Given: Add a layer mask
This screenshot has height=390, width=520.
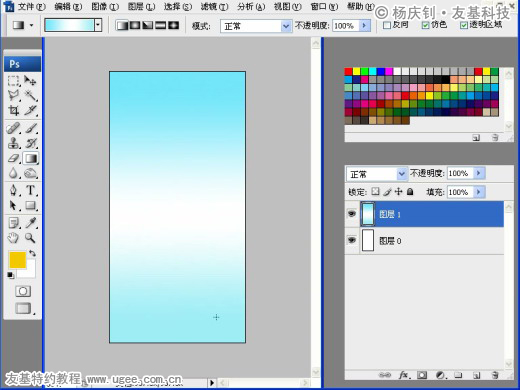Looking at the screenshot, I should [422, 375].
